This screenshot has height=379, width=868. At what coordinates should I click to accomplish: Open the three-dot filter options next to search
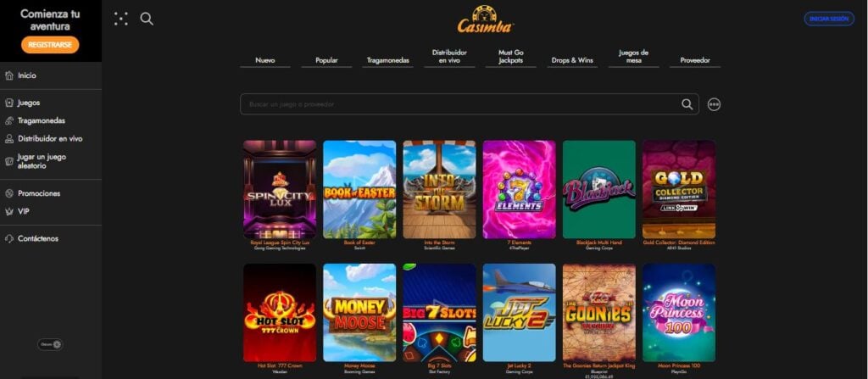(x=714, y=104)
